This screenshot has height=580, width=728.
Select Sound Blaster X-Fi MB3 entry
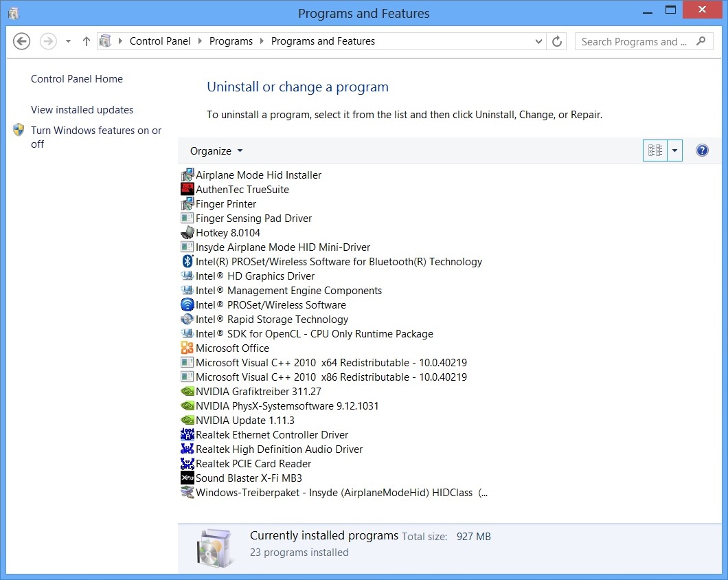[249, 478]
